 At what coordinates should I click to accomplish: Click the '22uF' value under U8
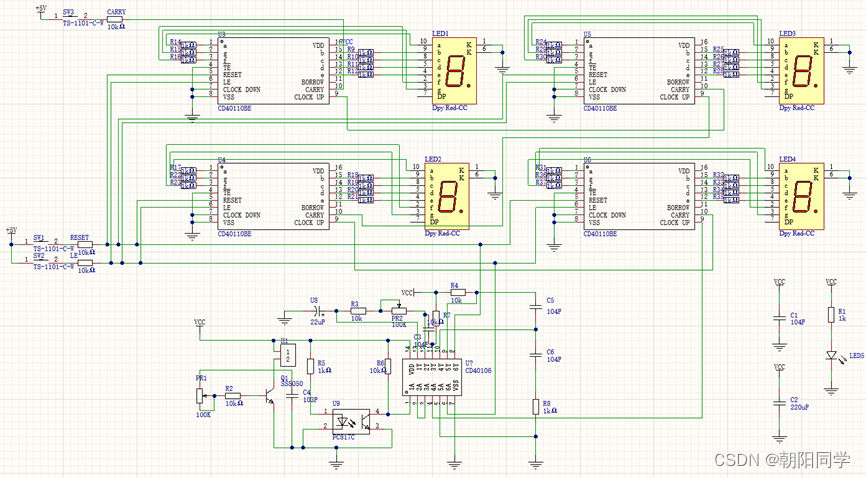[318, 322]
